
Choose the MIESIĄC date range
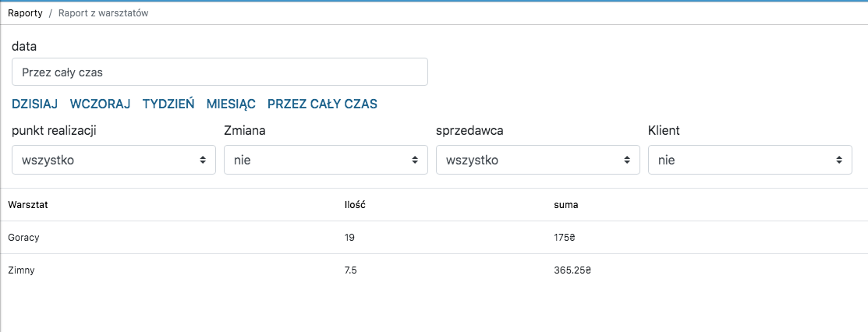(x=231, y=104)
